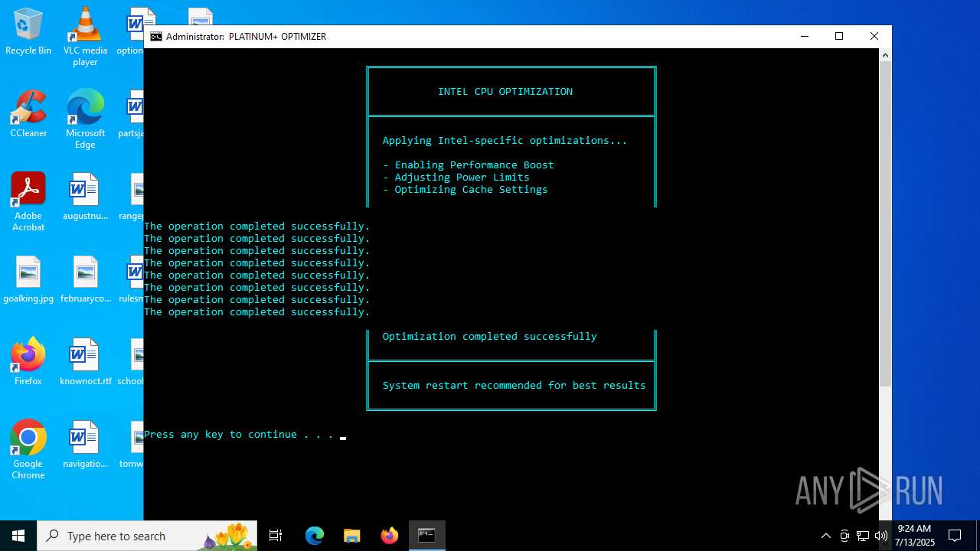Launch VLC media player shortcut
Screen dimensions: 980x551
pos(85,37)
